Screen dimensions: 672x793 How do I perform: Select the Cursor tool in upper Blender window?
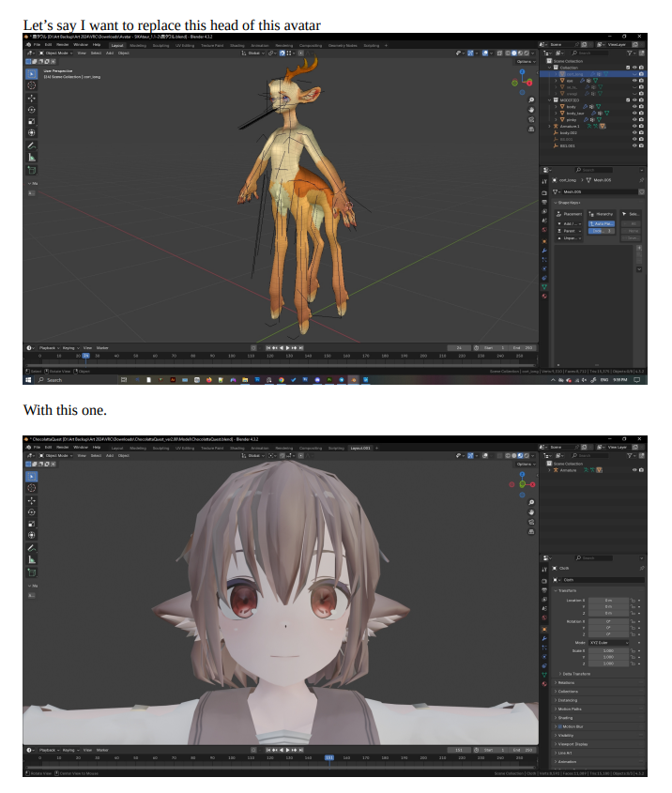pyautogui.click(x=31, y=85)
